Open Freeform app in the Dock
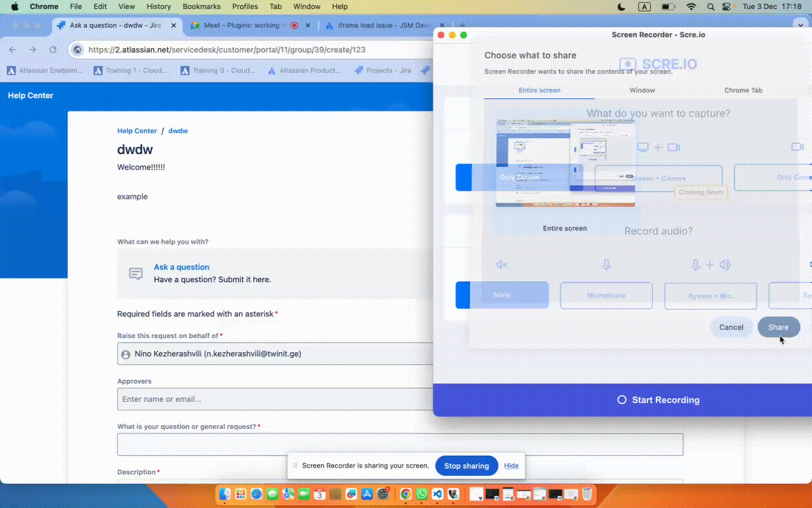The width and height of the screenshot is (812, 508). (351, 494)
